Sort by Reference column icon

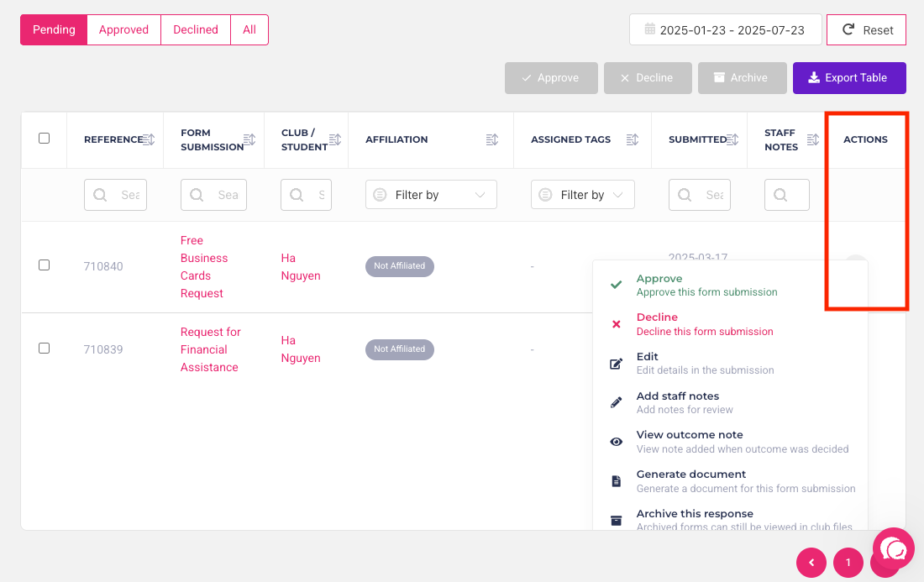pos(149,139)
